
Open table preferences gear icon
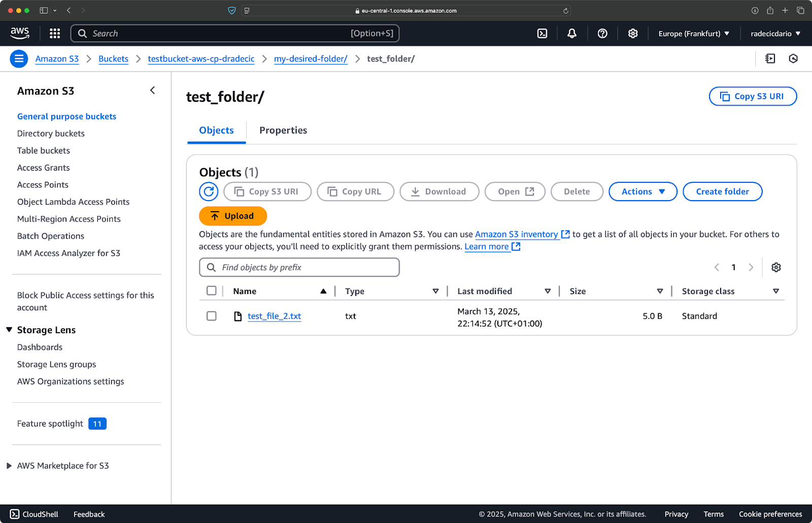(x=776, y=267)
